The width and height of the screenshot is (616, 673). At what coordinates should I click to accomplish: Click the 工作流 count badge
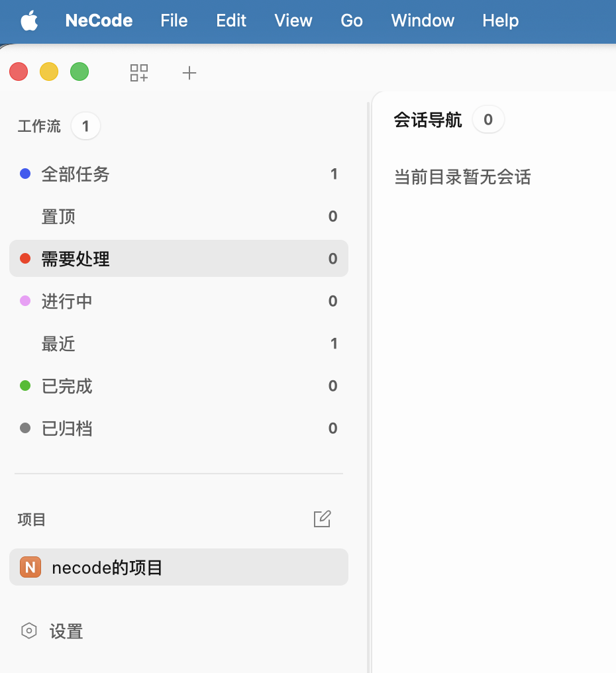(x=85, y=126)
